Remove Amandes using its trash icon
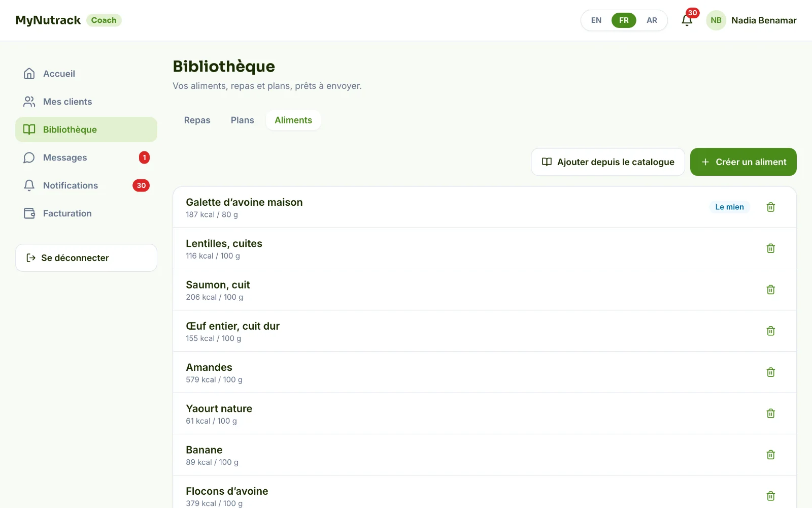 point(770,372)
